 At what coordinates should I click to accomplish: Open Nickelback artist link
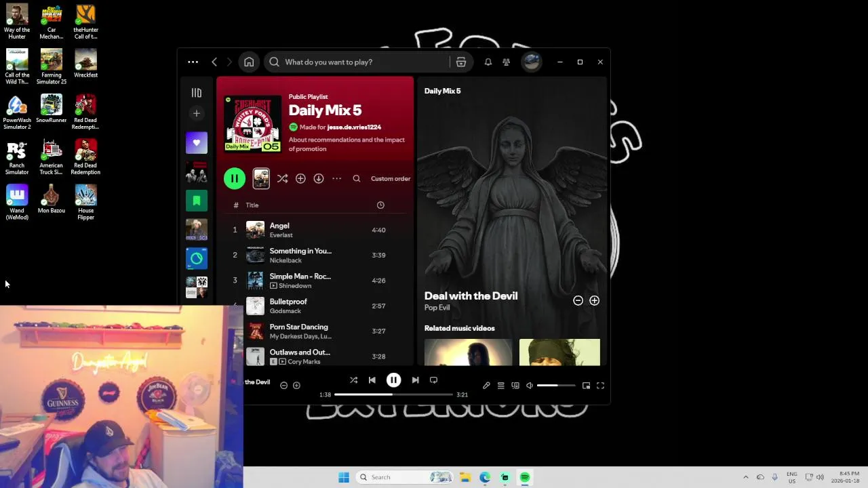click(285, 260)
